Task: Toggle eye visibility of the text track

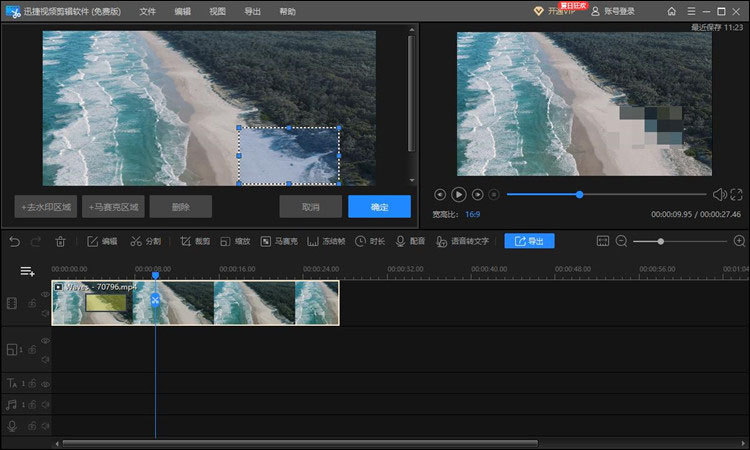Action: point(45,384)
